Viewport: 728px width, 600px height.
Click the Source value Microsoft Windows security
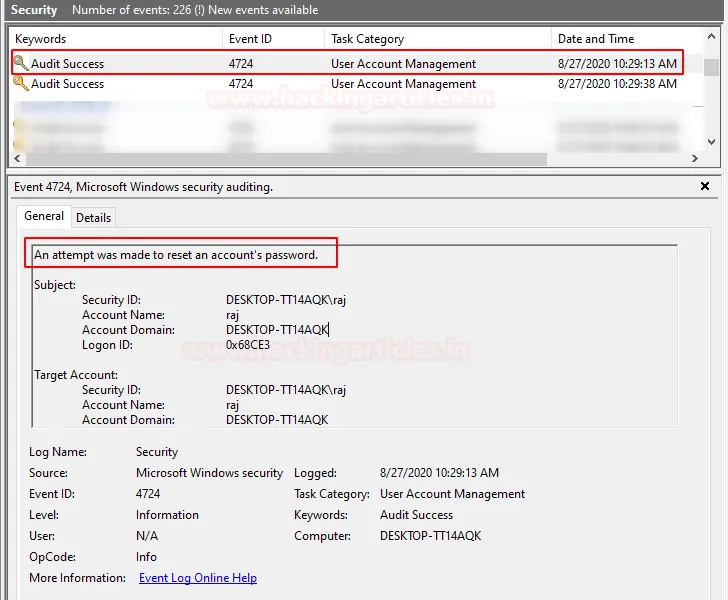pos(209,473)
